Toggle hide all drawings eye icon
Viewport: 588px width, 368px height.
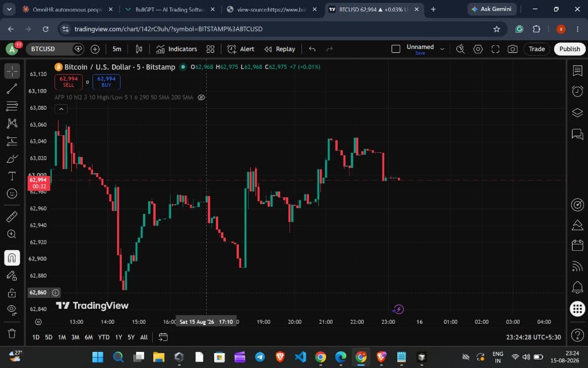tap(12, 310)
